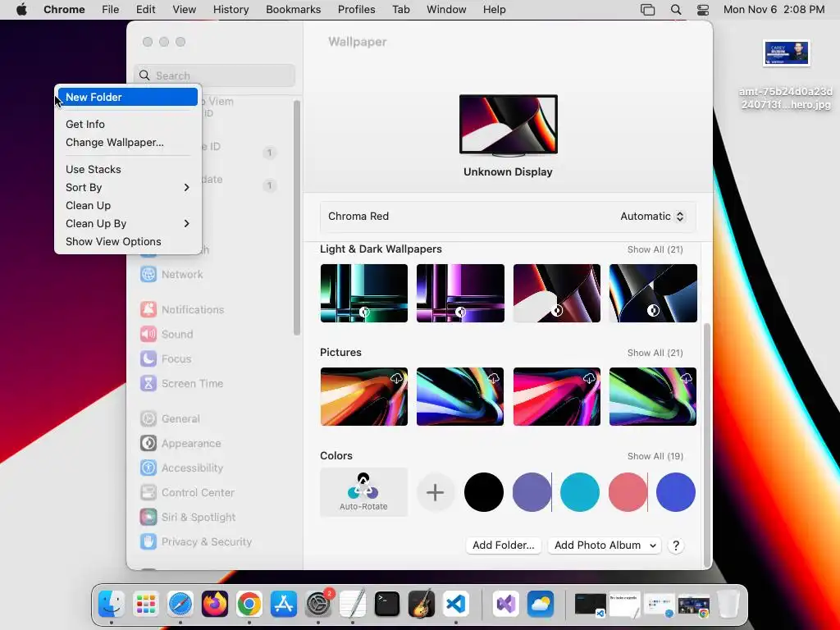Show All Colors (19)
This screenshot has height=630, width=840.
[655, 456]
